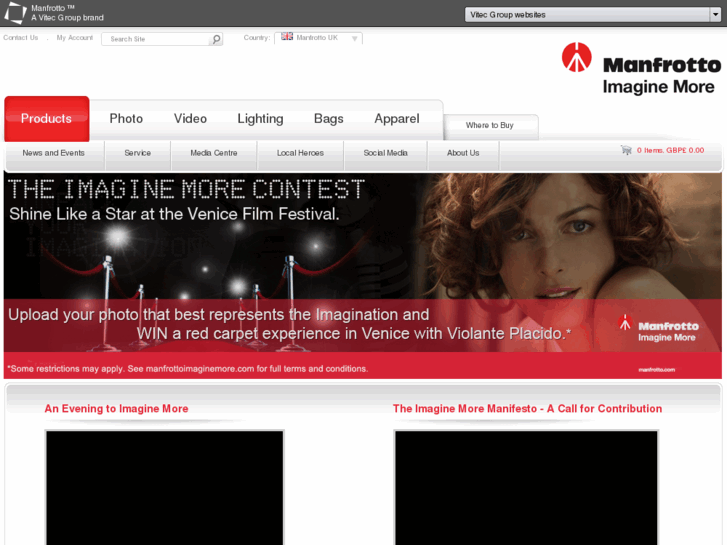
Task: Expand the Manfrotto UK country selector
Action: (x=318, y=38)
